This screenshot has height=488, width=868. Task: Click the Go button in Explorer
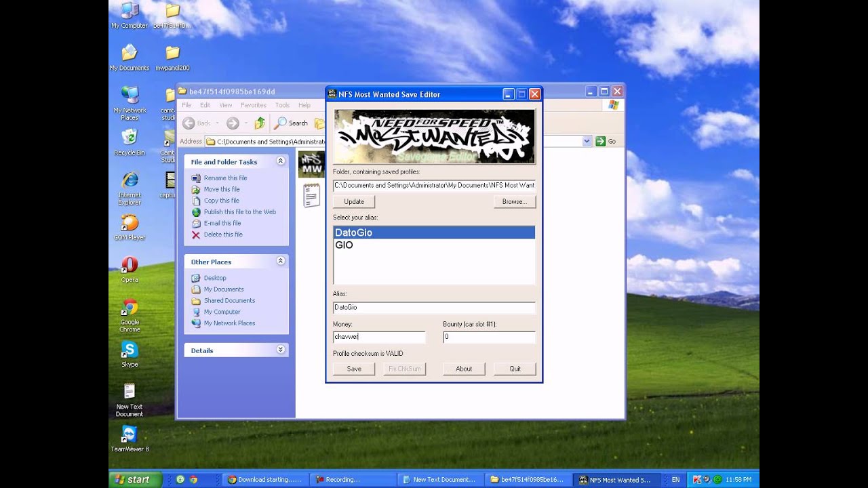[x=606, y=141]
